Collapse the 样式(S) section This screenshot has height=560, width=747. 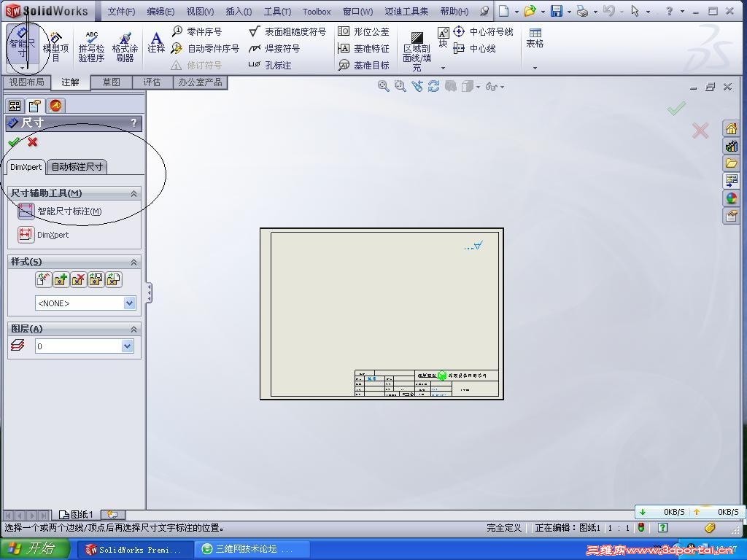[x=134, y=262]
